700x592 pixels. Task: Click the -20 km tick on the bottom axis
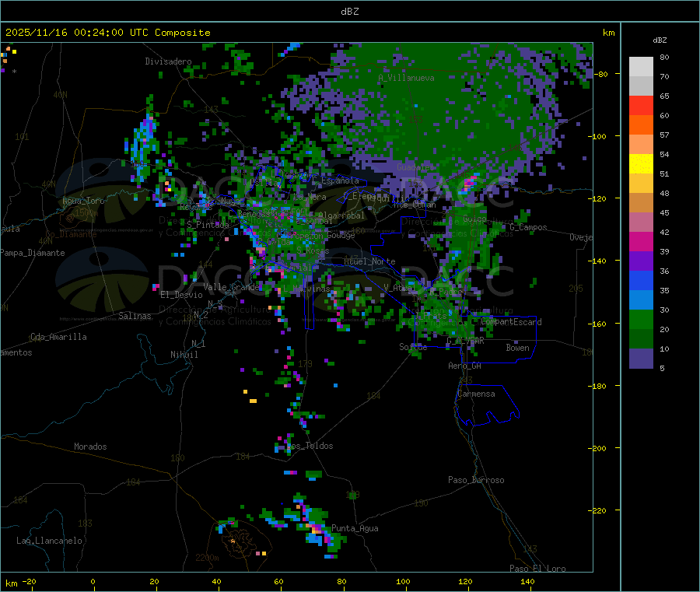point(30,582)
